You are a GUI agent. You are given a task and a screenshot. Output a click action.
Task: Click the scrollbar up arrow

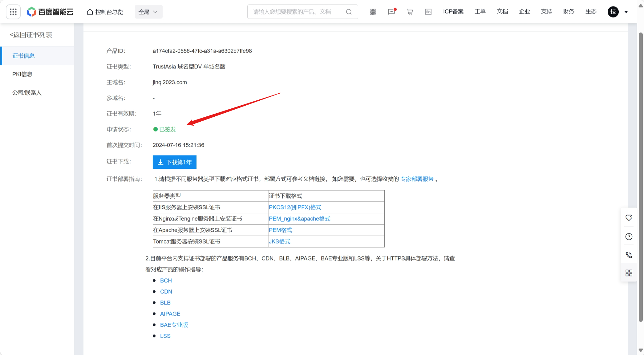coord(641,6)
